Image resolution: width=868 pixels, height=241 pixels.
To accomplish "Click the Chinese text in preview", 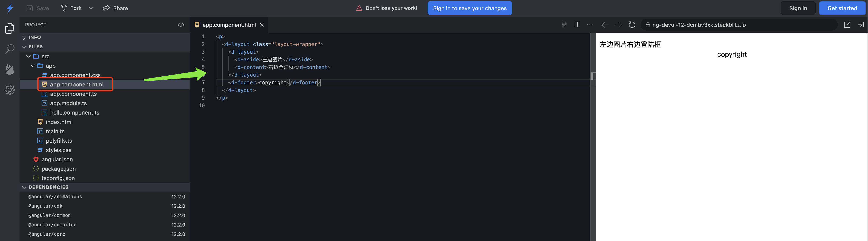I will [630, 44].
